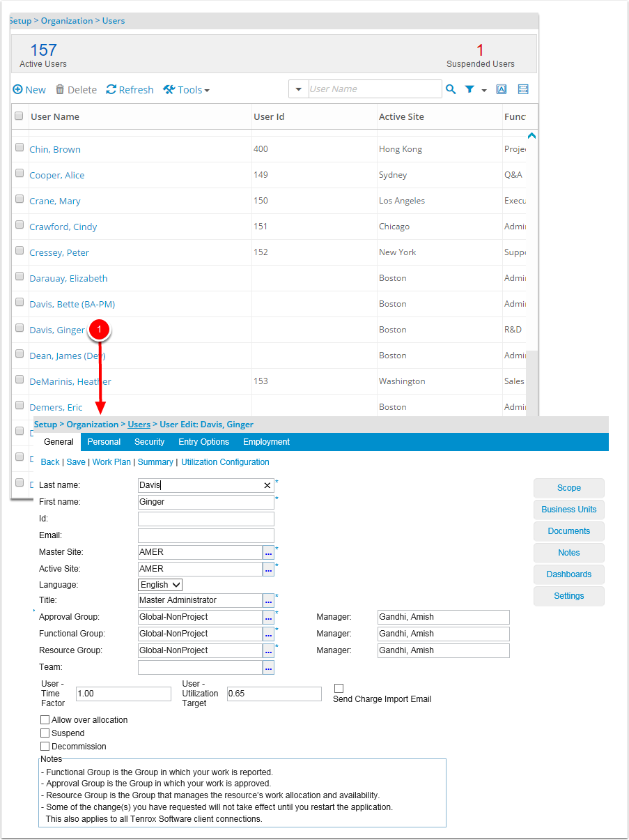Image resolution: width=629 pixels, height=840 pixels.
Task: Open user Davis, Ginger
Action: (57, 330)
